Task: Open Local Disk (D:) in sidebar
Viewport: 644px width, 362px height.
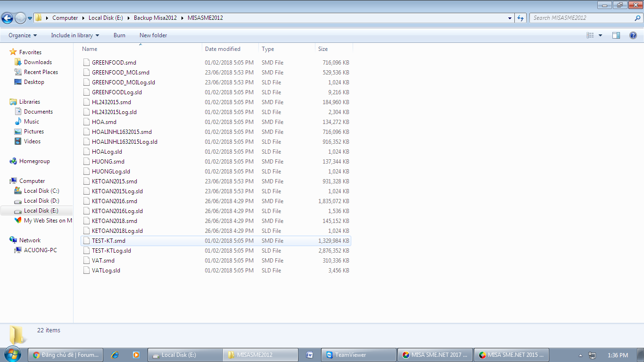Action: (x=41, y=201)
